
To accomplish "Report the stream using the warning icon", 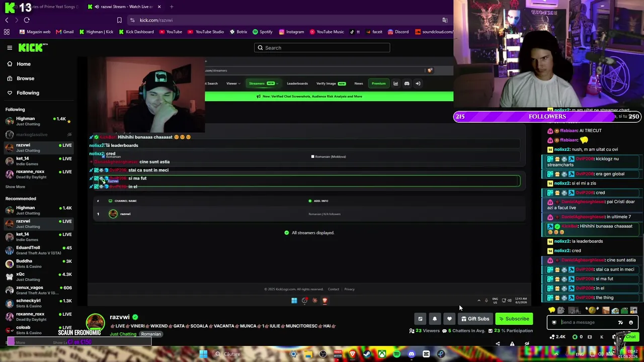I will coord(512,344).
